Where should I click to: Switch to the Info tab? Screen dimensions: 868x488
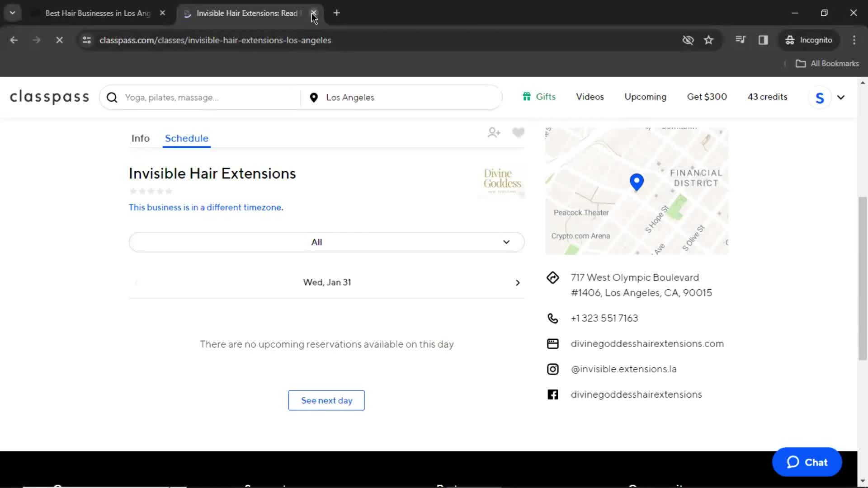click(x=141, y=138)
